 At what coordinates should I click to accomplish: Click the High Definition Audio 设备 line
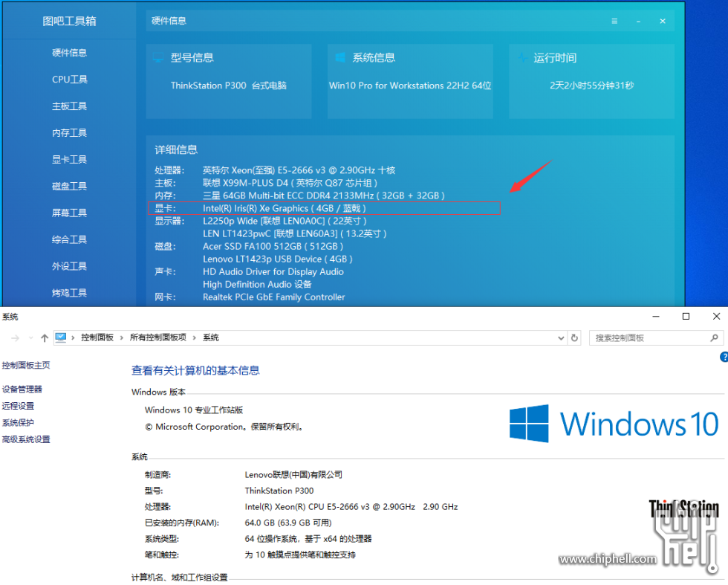coord(257,285)
